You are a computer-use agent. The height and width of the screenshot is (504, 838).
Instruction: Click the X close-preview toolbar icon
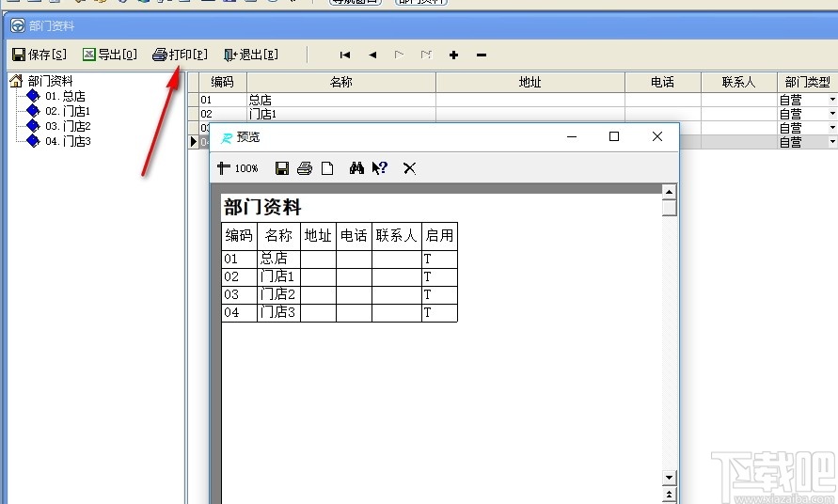[x=409, y=168]
